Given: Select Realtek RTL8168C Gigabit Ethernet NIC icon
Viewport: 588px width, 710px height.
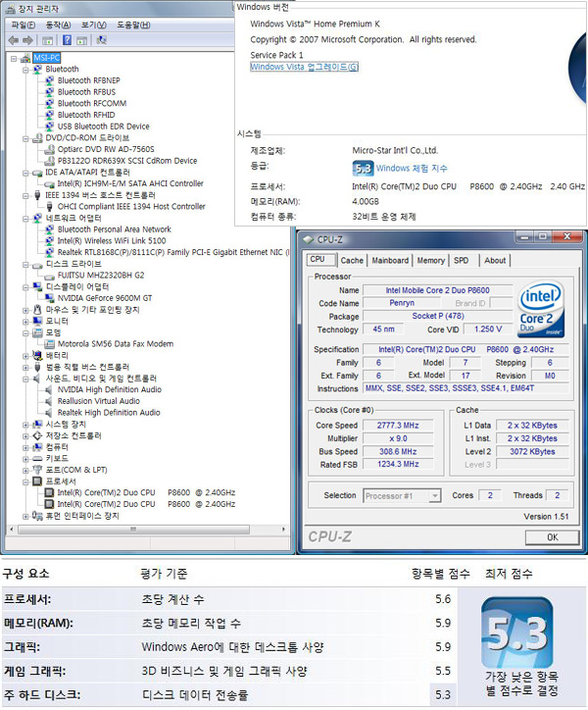Looking at the screenshot, I should pos(49,252).
